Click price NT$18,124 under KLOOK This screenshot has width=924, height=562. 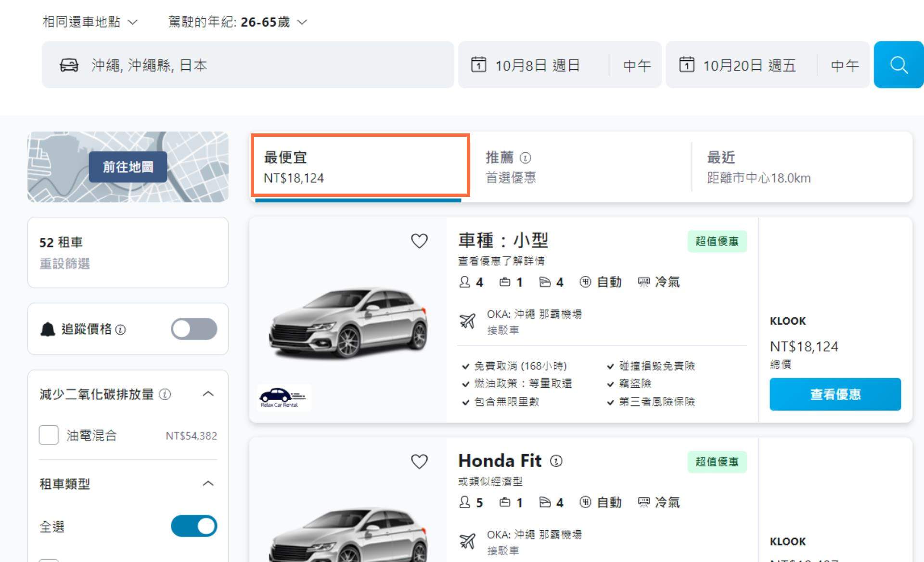coord(804,346)
